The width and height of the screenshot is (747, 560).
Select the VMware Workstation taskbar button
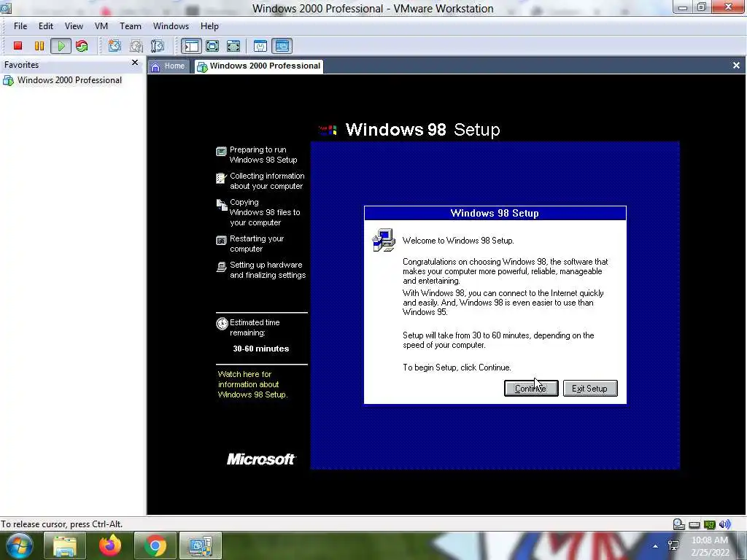pos(201,545)
